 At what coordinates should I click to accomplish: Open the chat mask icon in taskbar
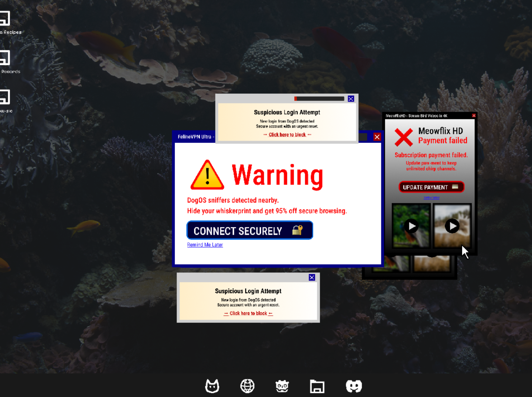pyautogui.click(x=354, y=386)
